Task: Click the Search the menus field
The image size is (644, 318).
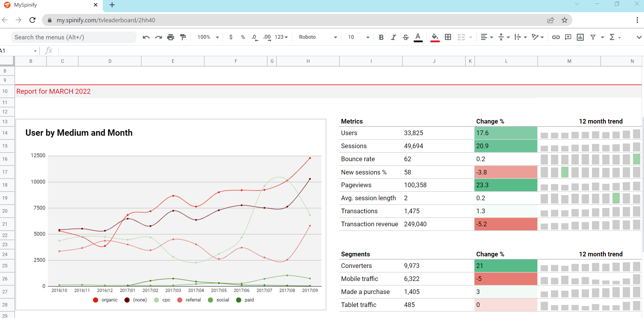Action: pyautogui.click(x=74, y=37)
